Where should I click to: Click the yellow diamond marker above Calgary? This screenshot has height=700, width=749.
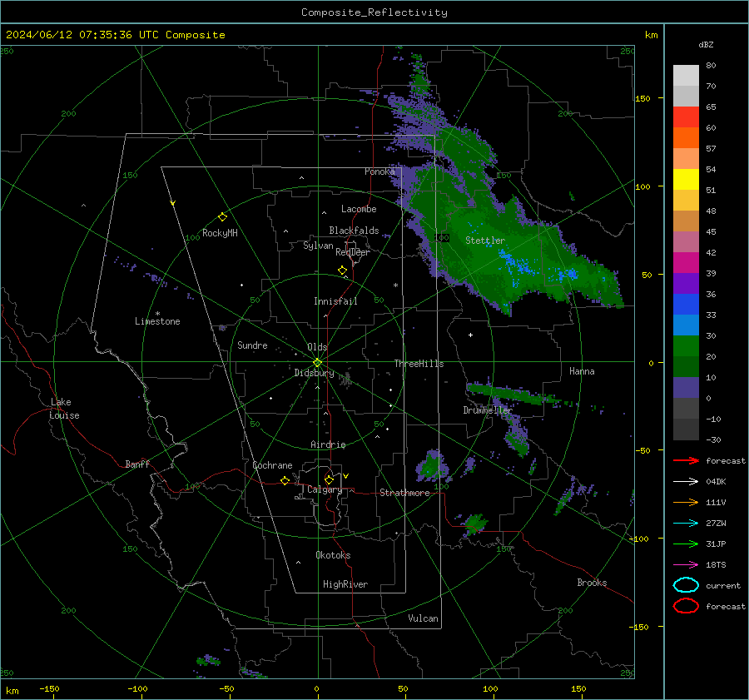(329, 479)
